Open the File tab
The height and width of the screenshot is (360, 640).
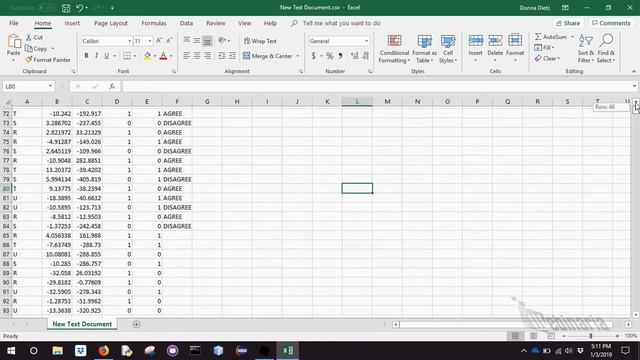pyautogui.click(x=13, y=23)
